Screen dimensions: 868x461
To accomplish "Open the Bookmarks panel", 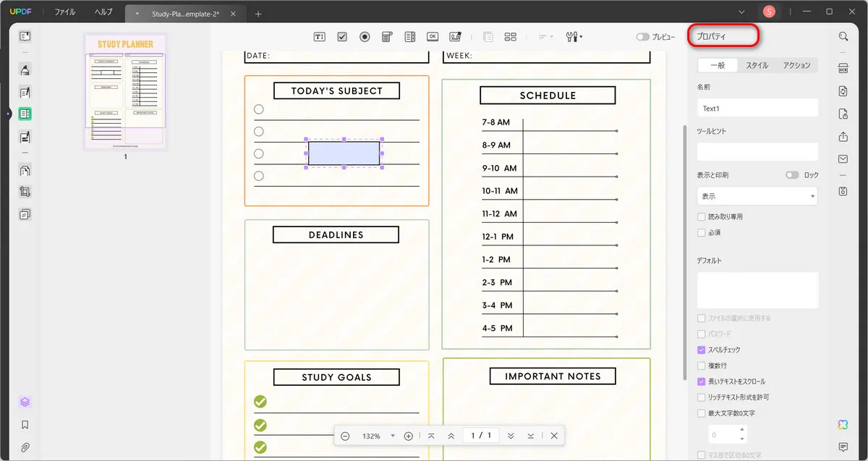I will click(x=25, y=425).
